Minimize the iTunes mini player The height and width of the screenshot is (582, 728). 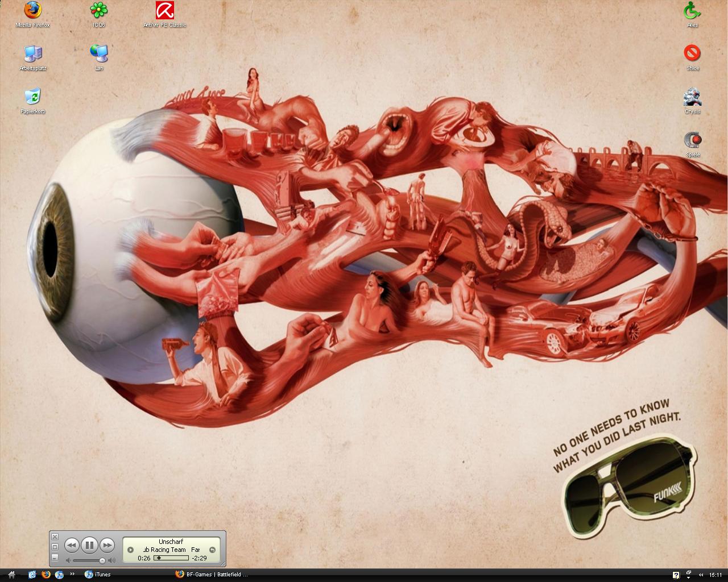55,557
